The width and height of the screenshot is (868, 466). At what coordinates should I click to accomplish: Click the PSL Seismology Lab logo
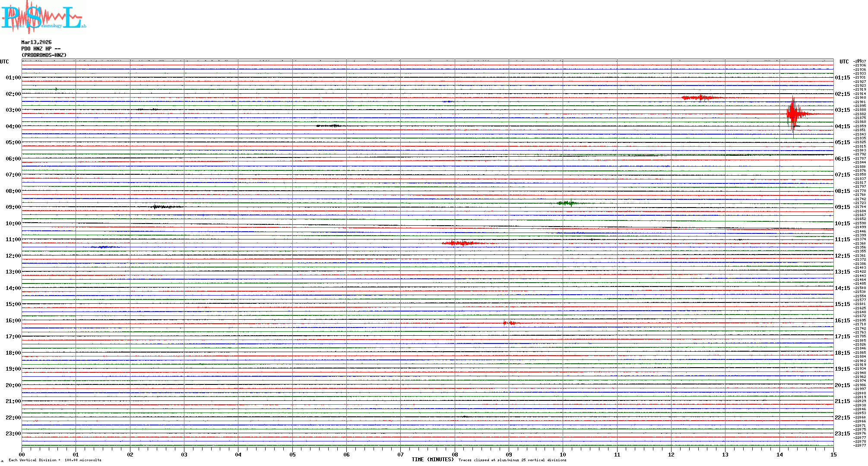coord(43,17)
